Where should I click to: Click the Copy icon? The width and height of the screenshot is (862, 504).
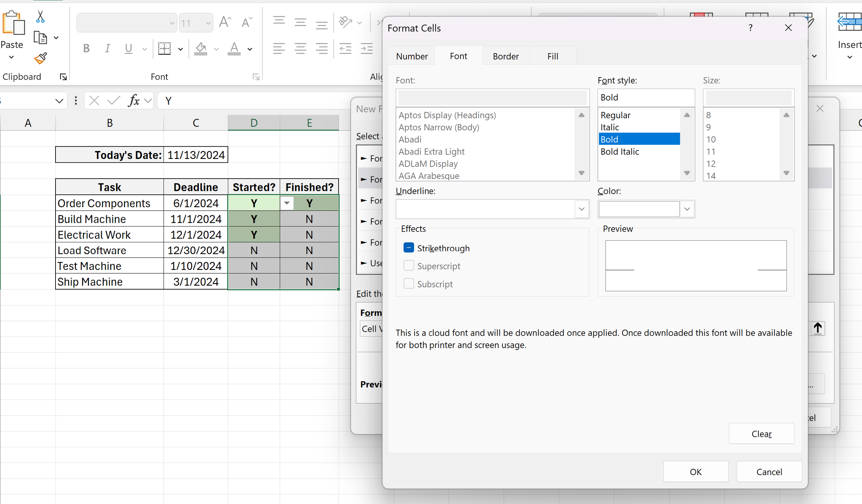(40, 38)
